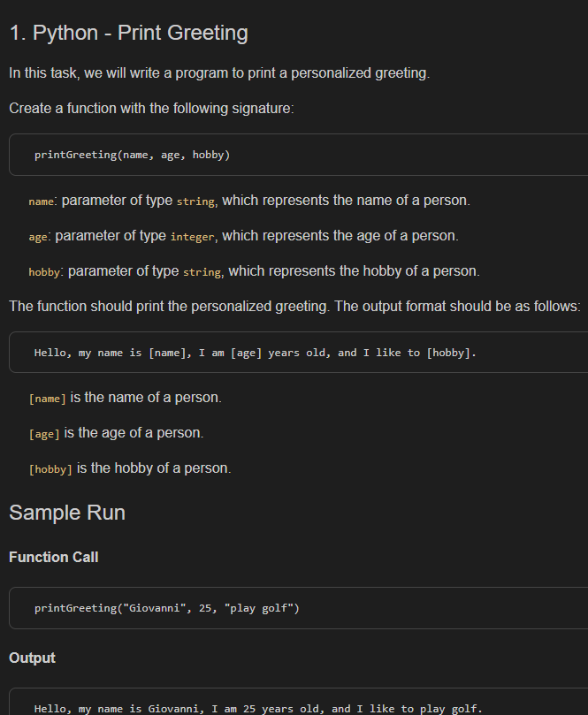
Task: Click 'string' type in the hobby parameter line
Action: click(x=202, y=272)
